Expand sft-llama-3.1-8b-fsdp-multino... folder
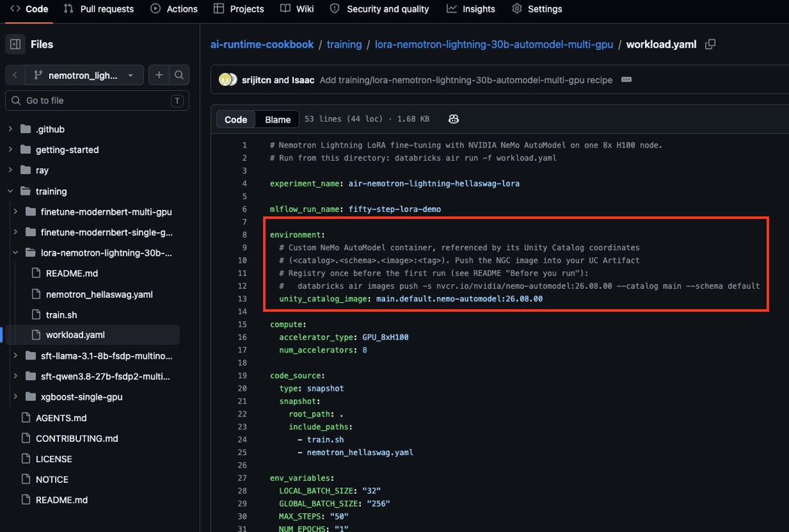This screenshot has height=532, width=789. tap(15, 356)
